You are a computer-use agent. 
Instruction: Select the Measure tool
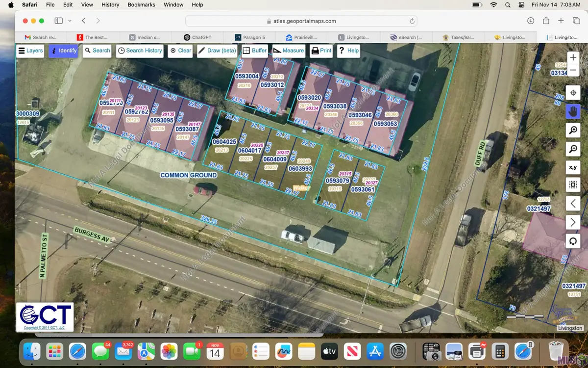289,51
